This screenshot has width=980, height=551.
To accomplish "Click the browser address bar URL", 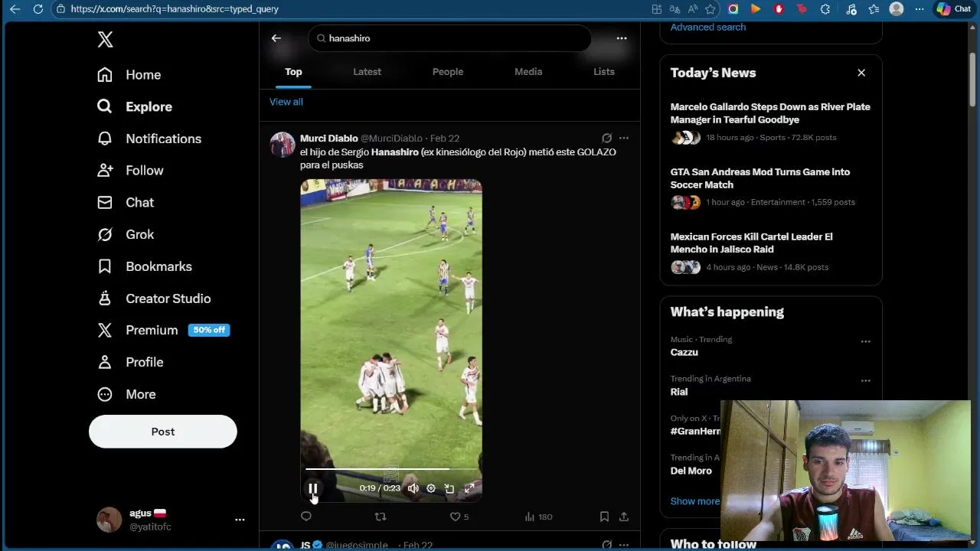I will coord(175,9).
